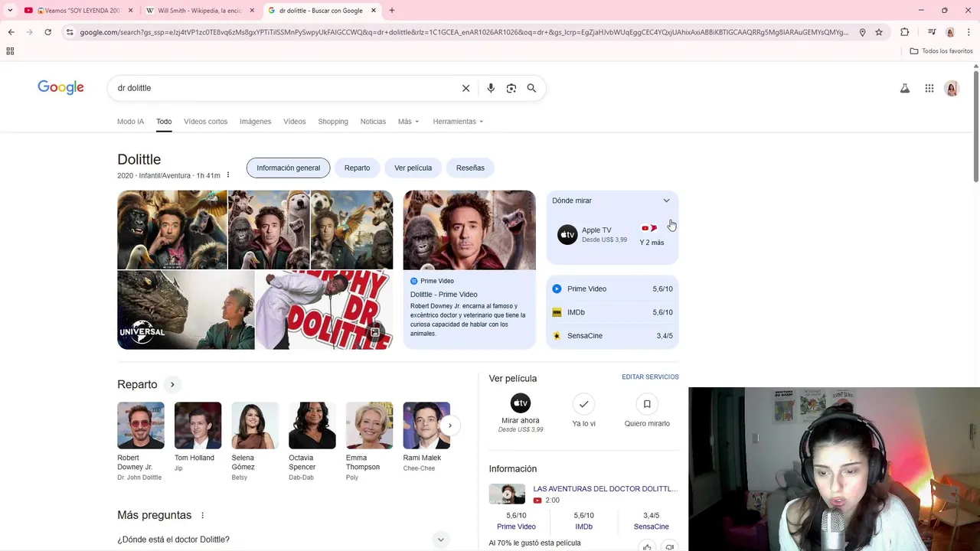Open Más preguntas options menu
The width and height of the screenshot is (980, 551).
202,515
